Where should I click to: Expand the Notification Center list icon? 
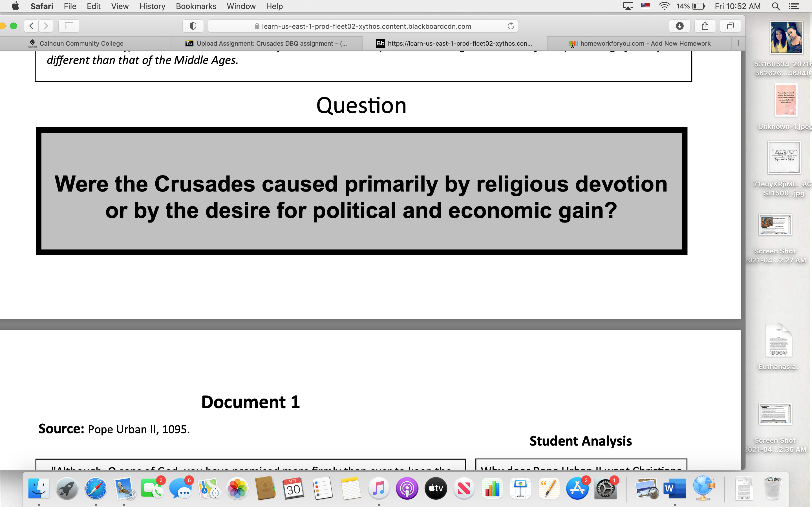[x=794, y=6]
